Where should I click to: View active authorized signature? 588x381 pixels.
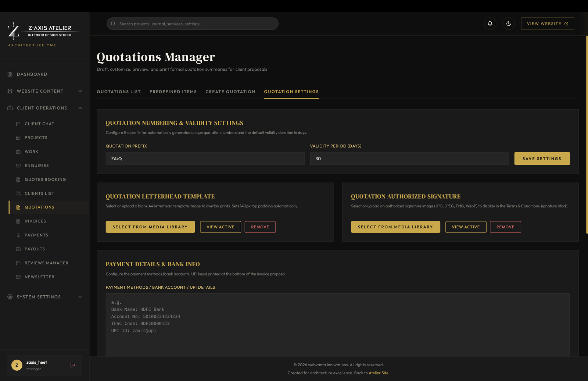pos(466,227)
